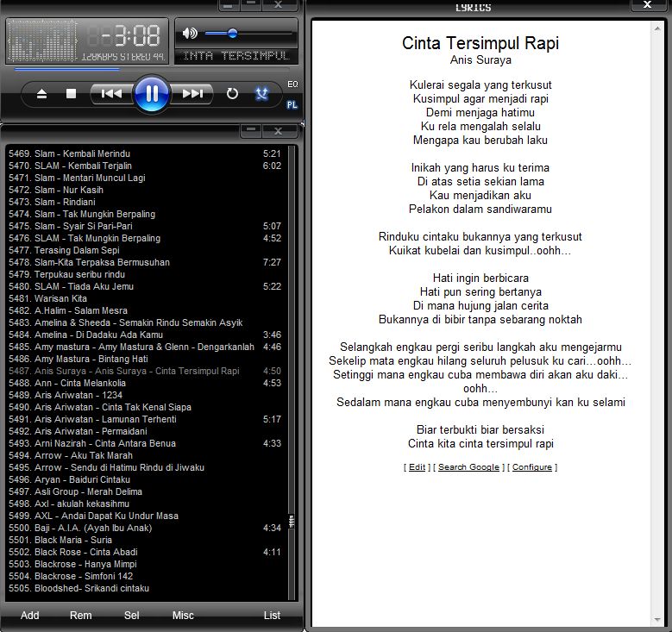Go back to the previous track

(111, 94)
